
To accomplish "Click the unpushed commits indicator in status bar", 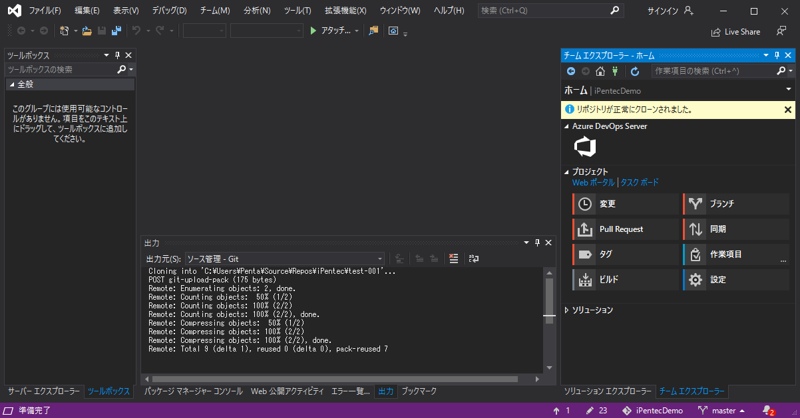I will point(561,410).
